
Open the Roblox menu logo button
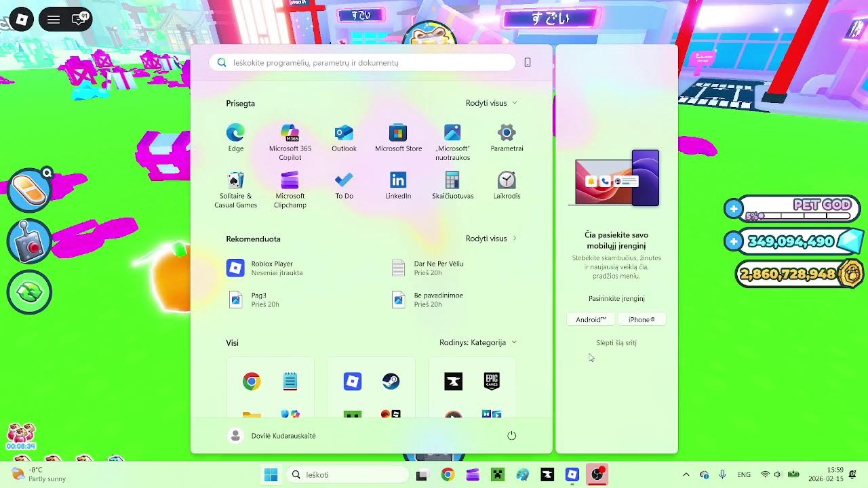(x=22, y=19)
